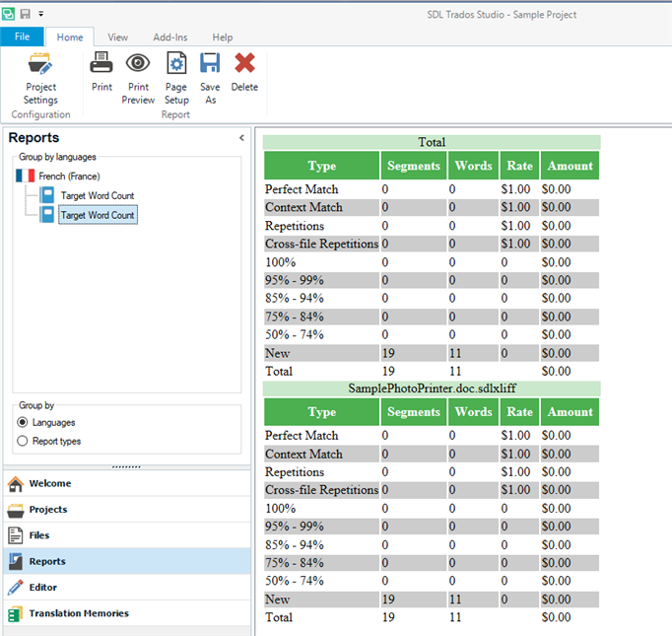This screenshot has width=672, height=636.
Task: Click the Reports view icon
Action: click(16, 561)
